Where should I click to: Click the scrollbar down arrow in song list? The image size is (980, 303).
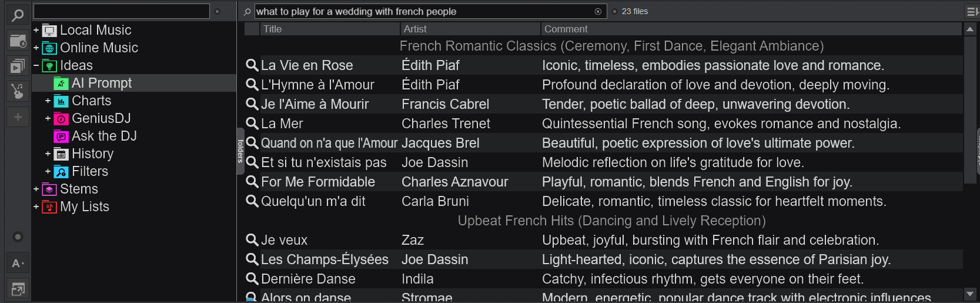pyautogui.click(x=969, y=294)
